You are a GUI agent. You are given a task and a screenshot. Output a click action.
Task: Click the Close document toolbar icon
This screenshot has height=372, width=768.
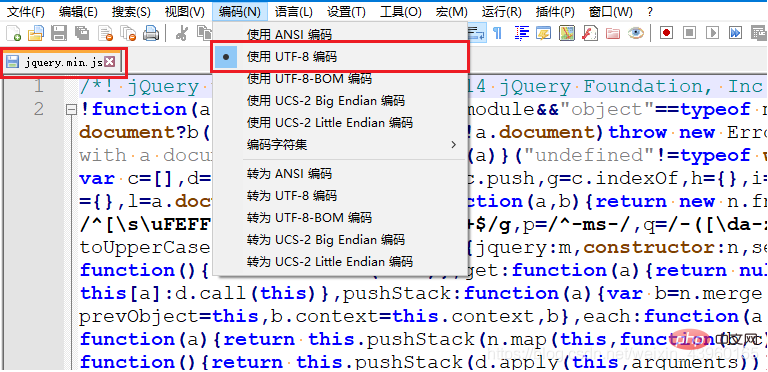tap(105, 33)
